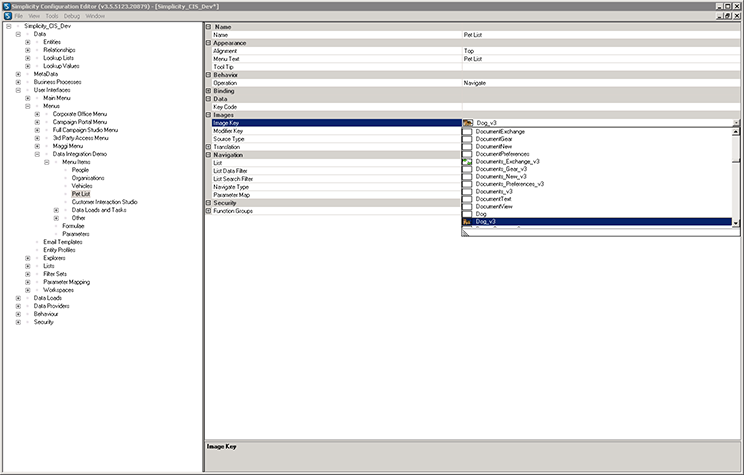Open the Tools menu

51,16
